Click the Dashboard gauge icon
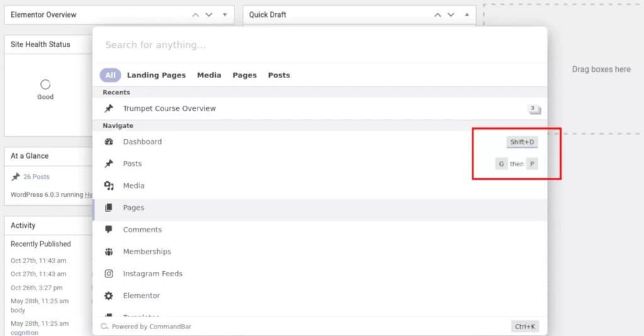The image size is (644, 336). pos(109,142)
